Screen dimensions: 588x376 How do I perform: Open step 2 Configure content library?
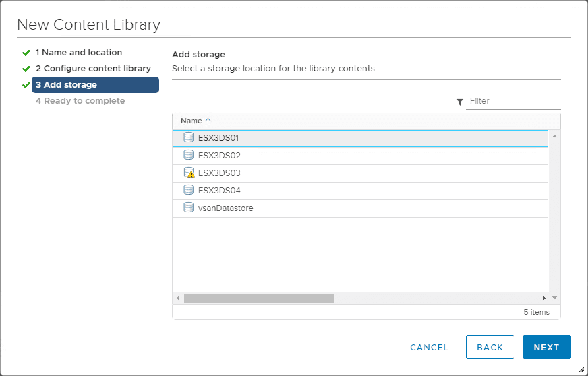(x=93, y=69)
